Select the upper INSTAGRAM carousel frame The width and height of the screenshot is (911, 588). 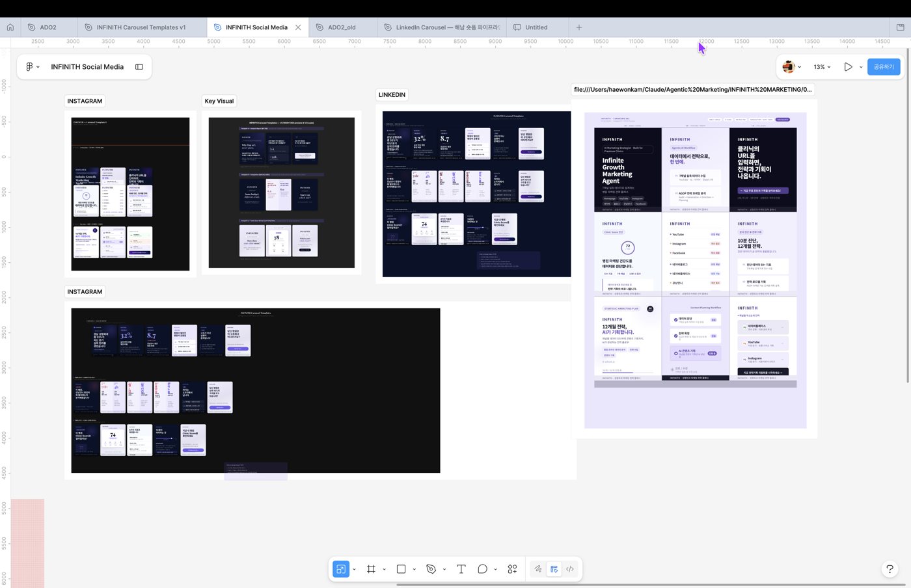coord(130,194)
